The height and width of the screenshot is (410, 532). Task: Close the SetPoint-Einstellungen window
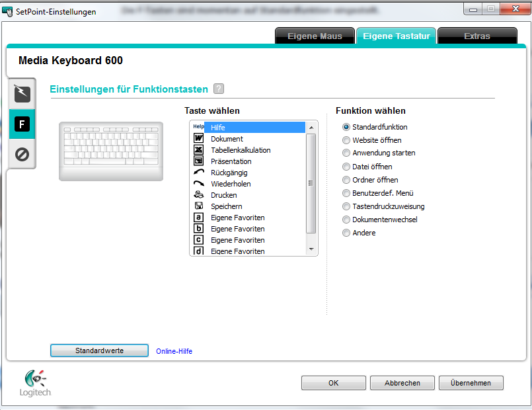point(515,9)
